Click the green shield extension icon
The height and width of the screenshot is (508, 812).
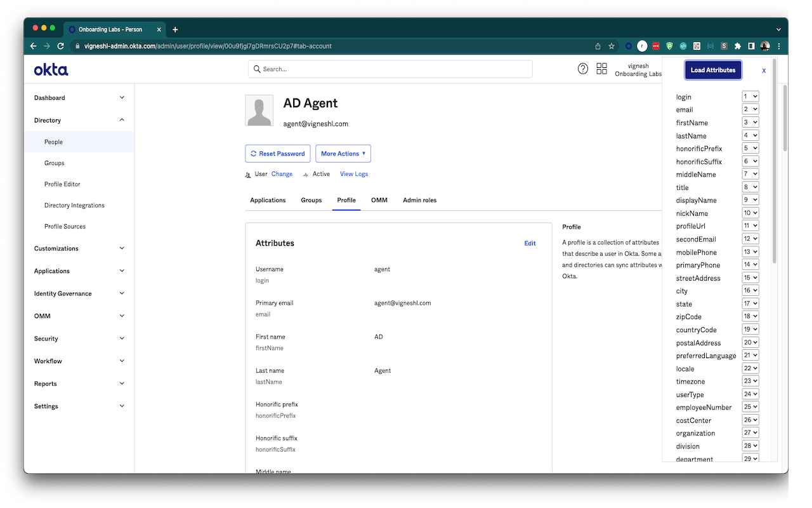click(x=670, y=46)
